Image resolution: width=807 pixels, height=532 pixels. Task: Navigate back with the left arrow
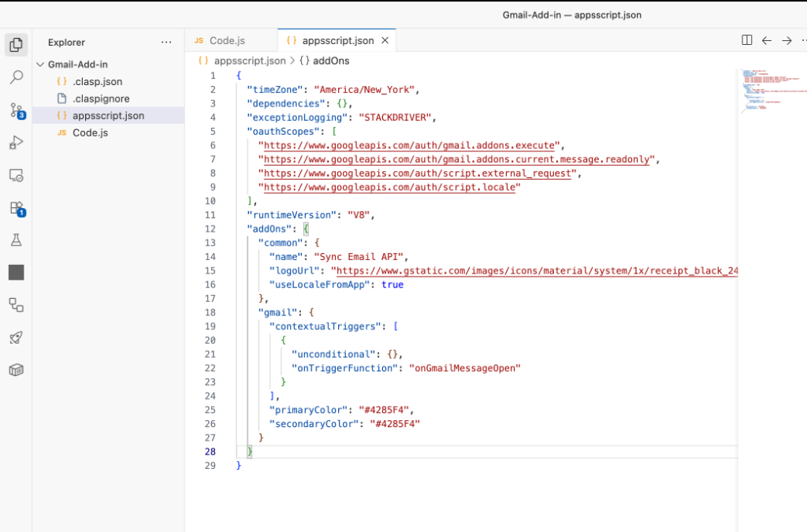[766, 41]
